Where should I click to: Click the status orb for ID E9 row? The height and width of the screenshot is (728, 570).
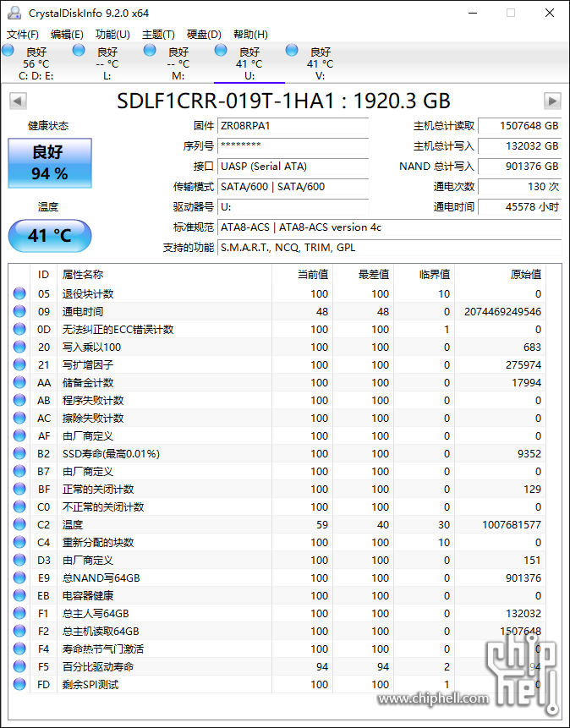click(19, 577)
